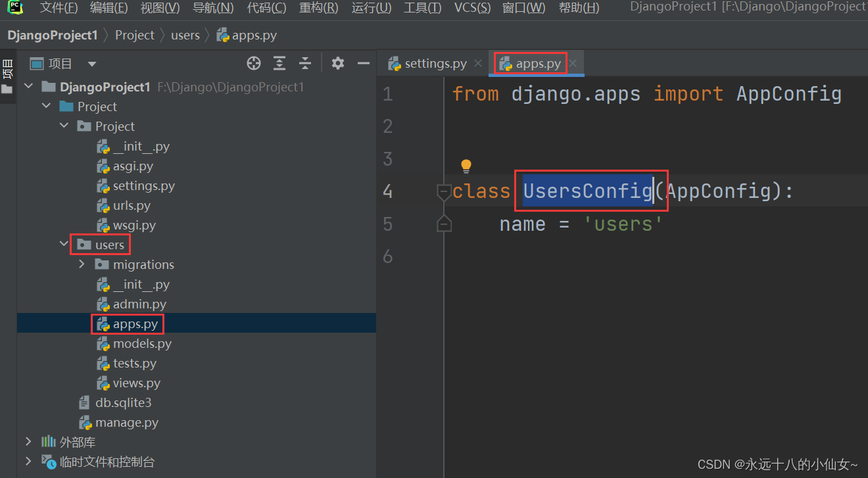This screenshot has width=868, height=478.
Task: Click the 'users' string in code
Action: [623, 224]
